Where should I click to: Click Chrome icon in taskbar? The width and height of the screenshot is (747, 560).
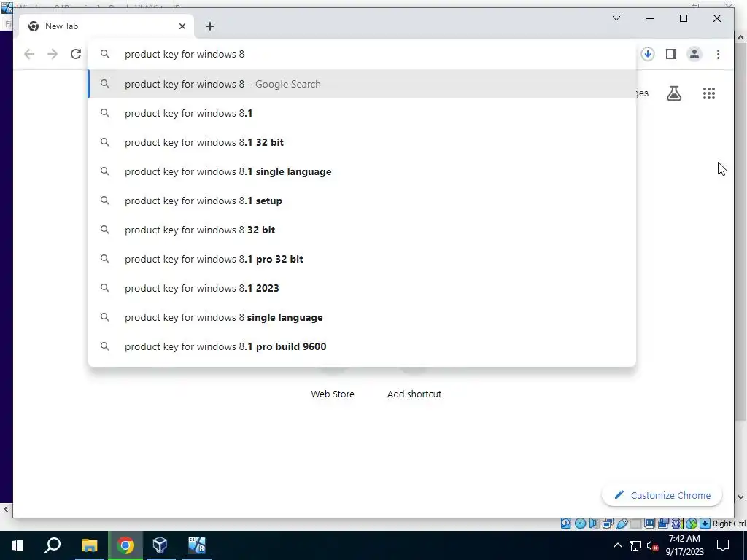(125, 545)
